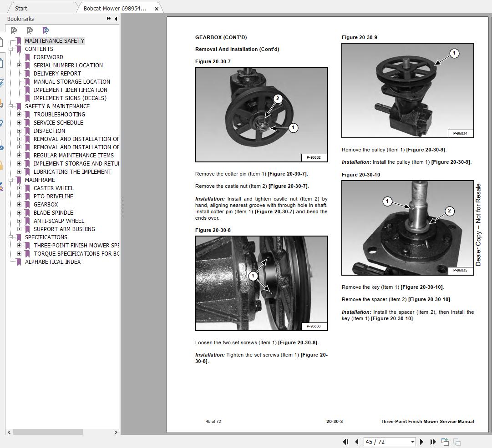Viewport: 492px width, 448px height.
Task: Collapse the MAINFRAME bookmark node
Action: coord(10,180)
